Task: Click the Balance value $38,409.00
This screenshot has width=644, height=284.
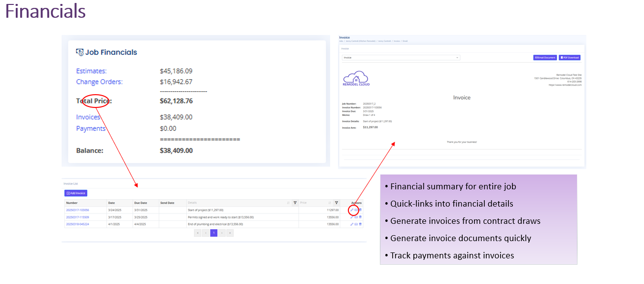Action: click(x=176, y=150)
